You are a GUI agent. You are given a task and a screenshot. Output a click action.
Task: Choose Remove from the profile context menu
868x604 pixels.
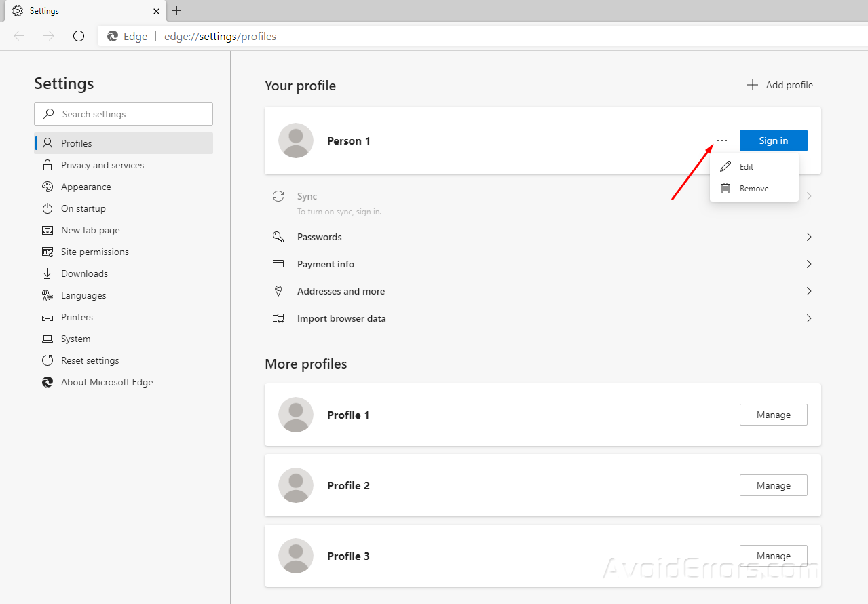[753, 188]
